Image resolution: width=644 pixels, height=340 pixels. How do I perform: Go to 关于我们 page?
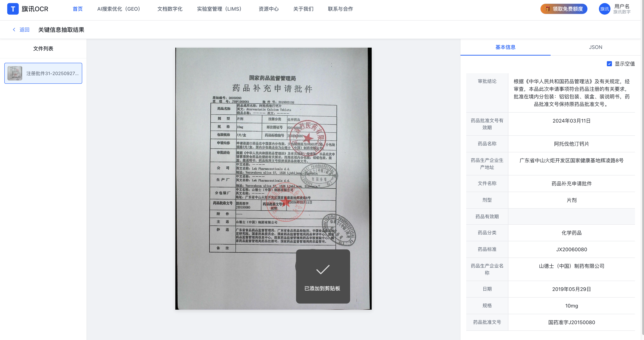tap(303, 9)
